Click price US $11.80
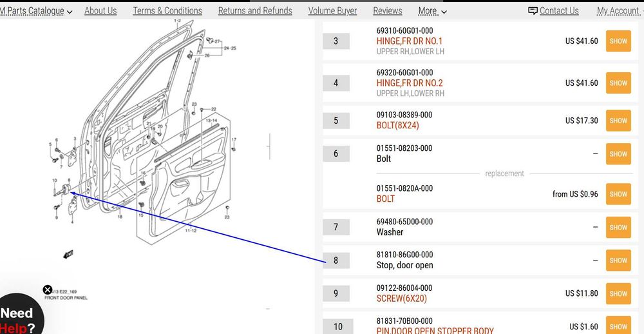 pyautogui.click(x=582, y=293)
